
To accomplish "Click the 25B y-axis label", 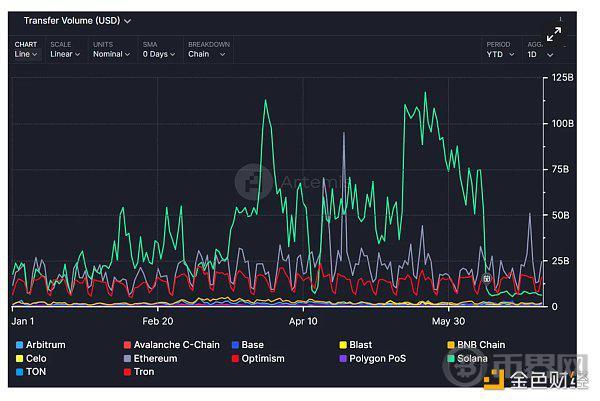I will tap(560, 261).
